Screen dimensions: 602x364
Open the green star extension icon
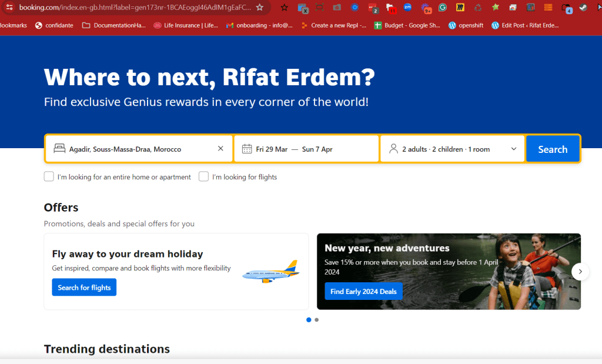point(495,7)
